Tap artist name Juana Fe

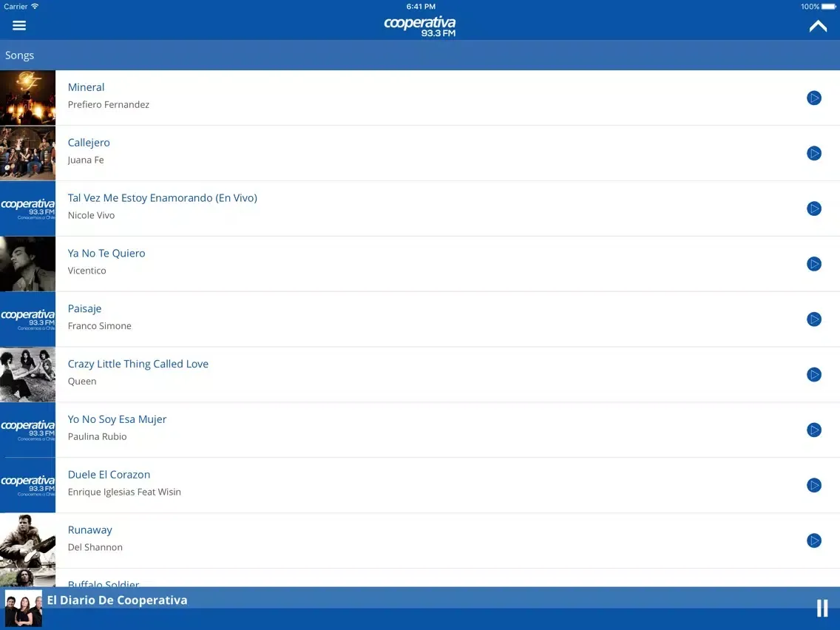click(85, 160)
